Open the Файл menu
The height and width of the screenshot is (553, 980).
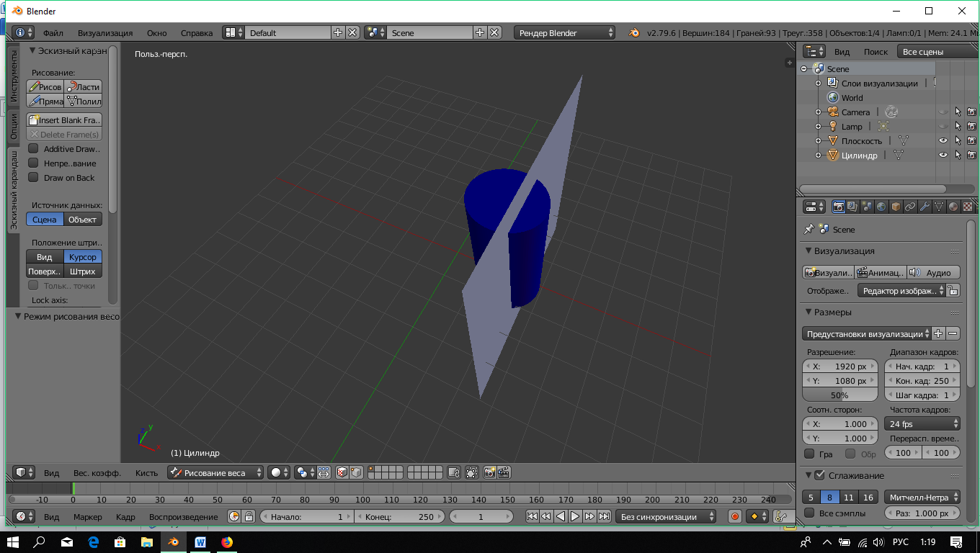(53, 33)
